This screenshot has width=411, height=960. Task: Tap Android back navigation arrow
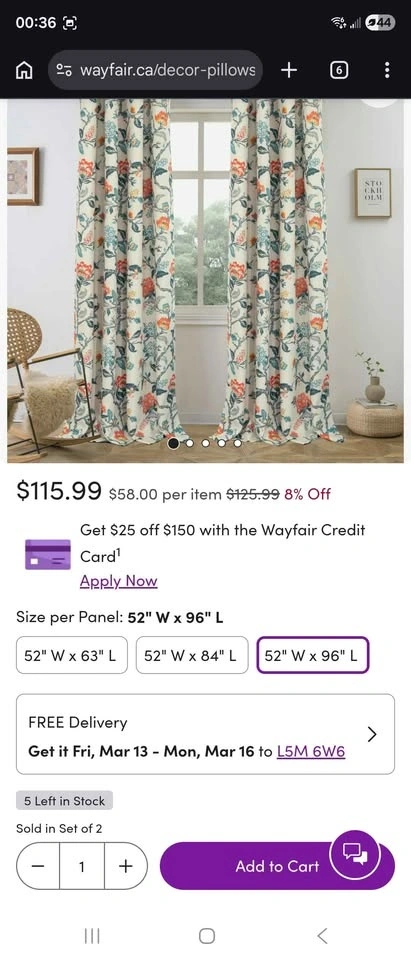322,935
